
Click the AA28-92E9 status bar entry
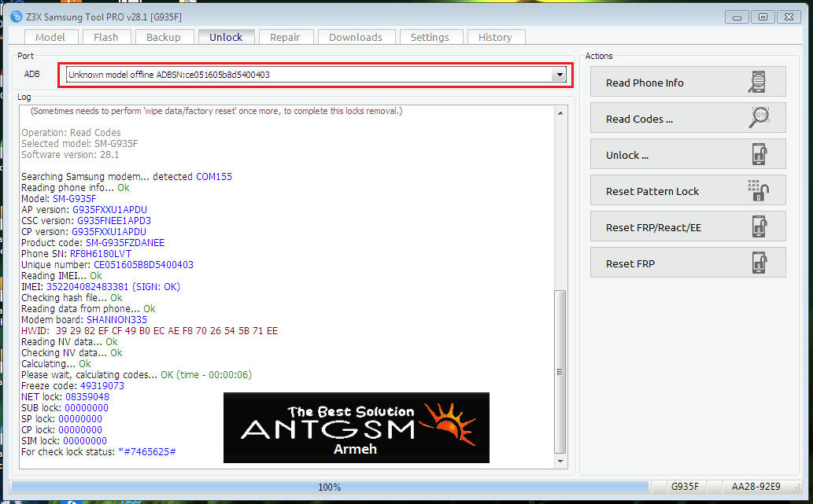coord(756,487)
